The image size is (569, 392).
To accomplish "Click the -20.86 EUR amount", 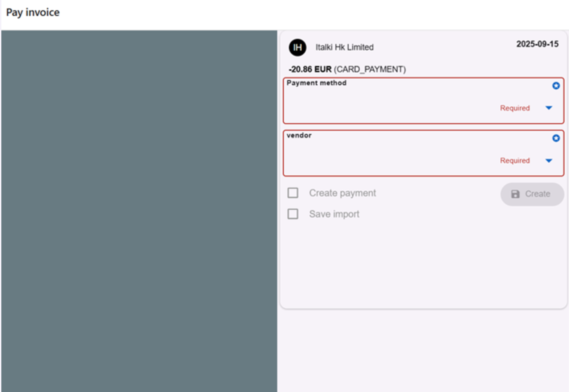I will click(x=310, y=69).
